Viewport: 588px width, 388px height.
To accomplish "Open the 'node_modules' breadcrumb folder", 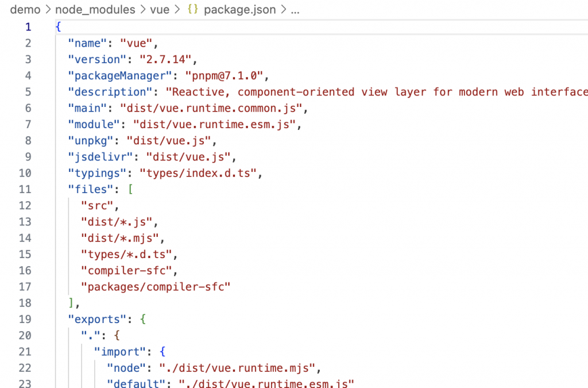I will 95,9.
